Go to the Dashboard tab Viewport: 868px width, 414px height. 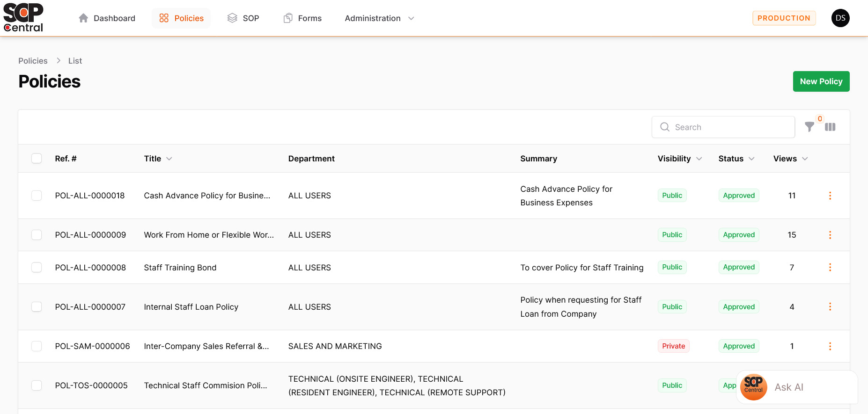[x=107, y=18]
